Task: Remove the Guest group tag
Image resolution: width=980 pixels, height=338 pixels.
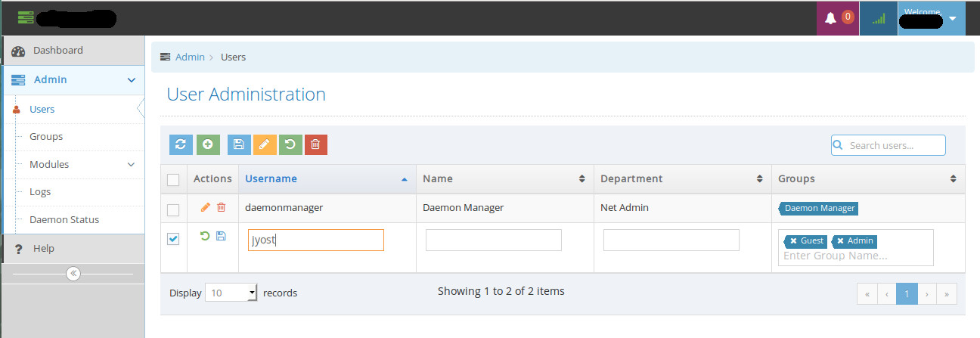Action: pos(793,241)
